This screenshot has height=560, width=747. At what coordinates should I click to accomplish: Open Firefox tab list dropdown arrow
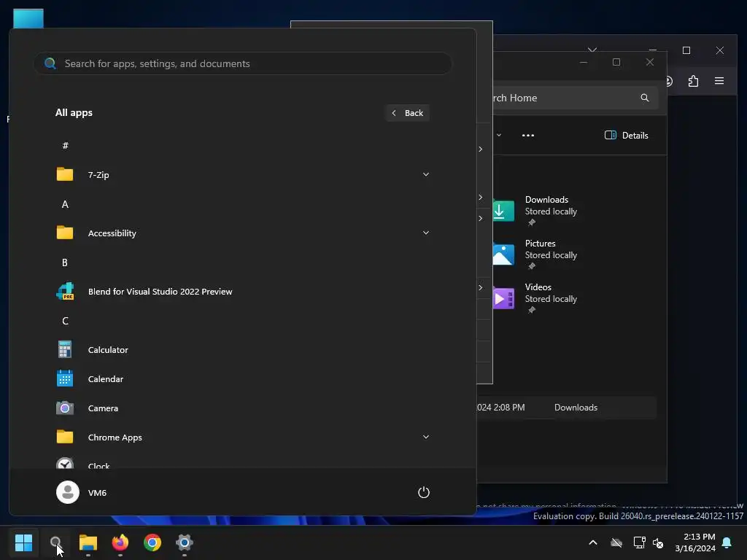592,50
